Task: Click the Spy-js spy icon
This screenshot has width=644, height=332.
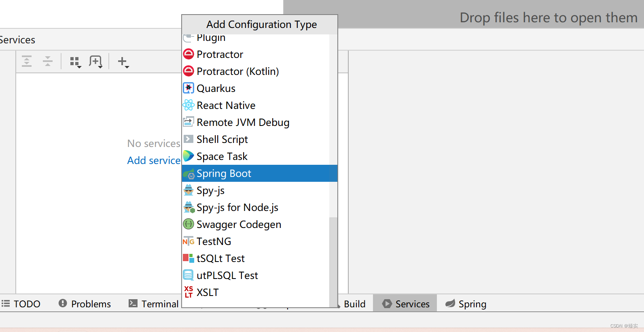Action: tap(189, 190)
